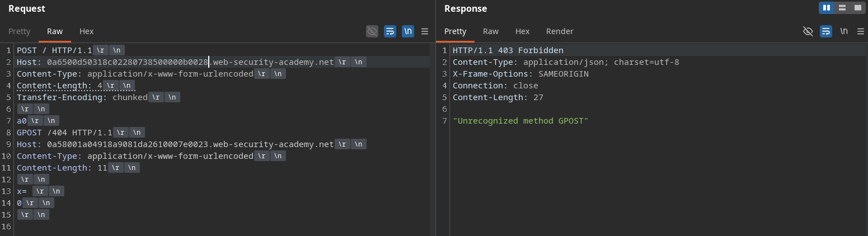This screenshot has height=236, width=868.
Task: Click 'Connection: close' response header
Action: point(495,86)
